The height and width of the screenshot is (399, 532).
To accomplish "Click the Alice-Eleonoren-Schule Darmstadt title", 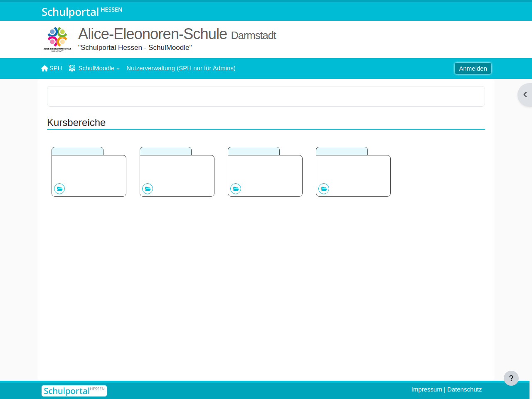I will click(177, 34).
